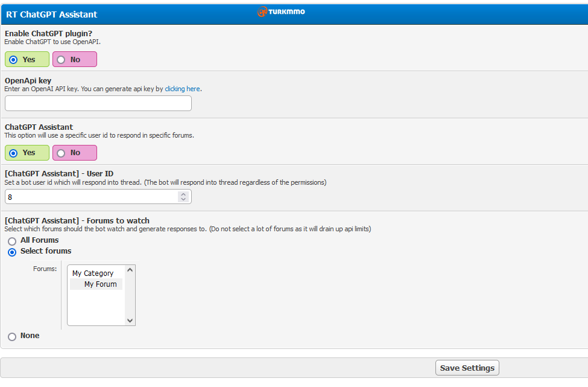
Task: Select My Forum in forums list
Action: [x=96, y=284]
